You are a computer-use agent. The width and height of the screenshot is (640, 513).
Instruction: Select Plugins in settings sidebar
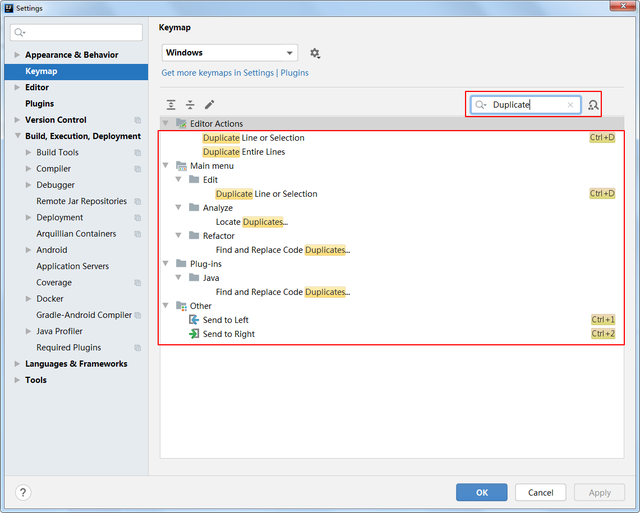click(x=40, y=104)
